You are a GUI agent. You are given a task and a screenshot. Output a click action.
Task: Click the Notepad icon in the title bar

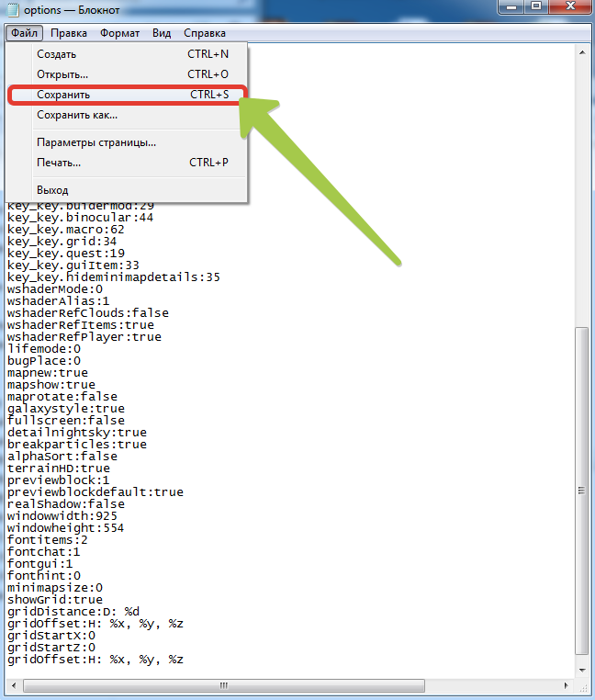point(13,9)
